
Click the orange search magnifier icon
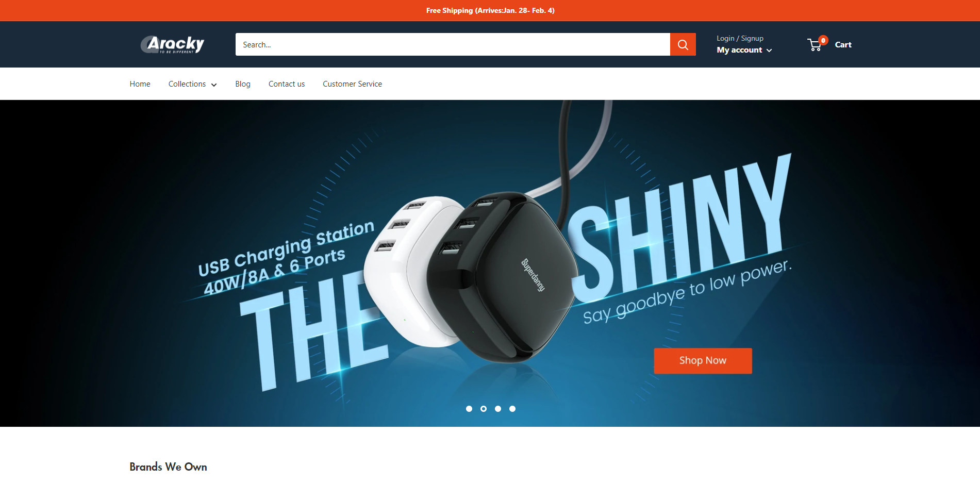683,44
